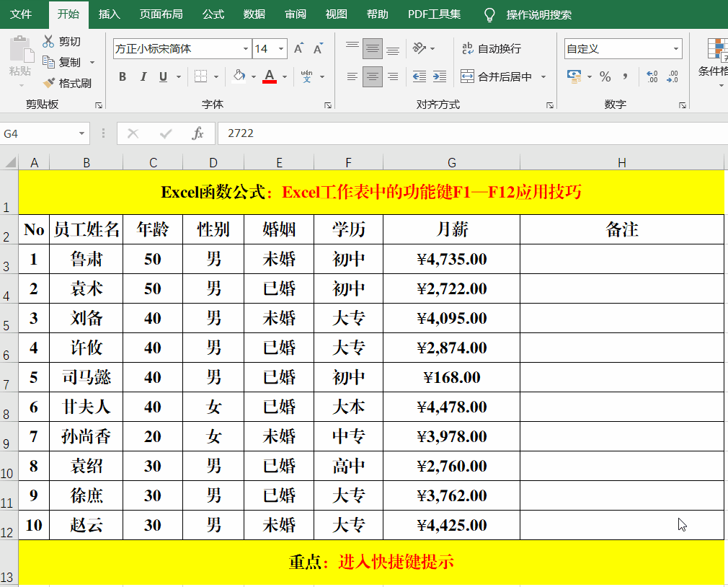Select cell containing 司马懿
This screenshot has height=587, width=728.
pyautogui.click(x=86, y=377)
